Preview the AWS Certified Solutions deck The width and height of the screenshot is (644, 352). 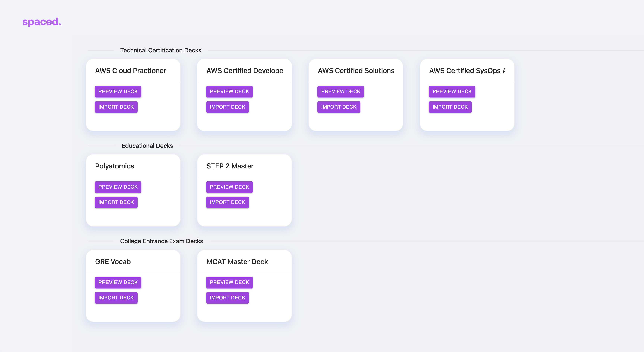[341, 92]
